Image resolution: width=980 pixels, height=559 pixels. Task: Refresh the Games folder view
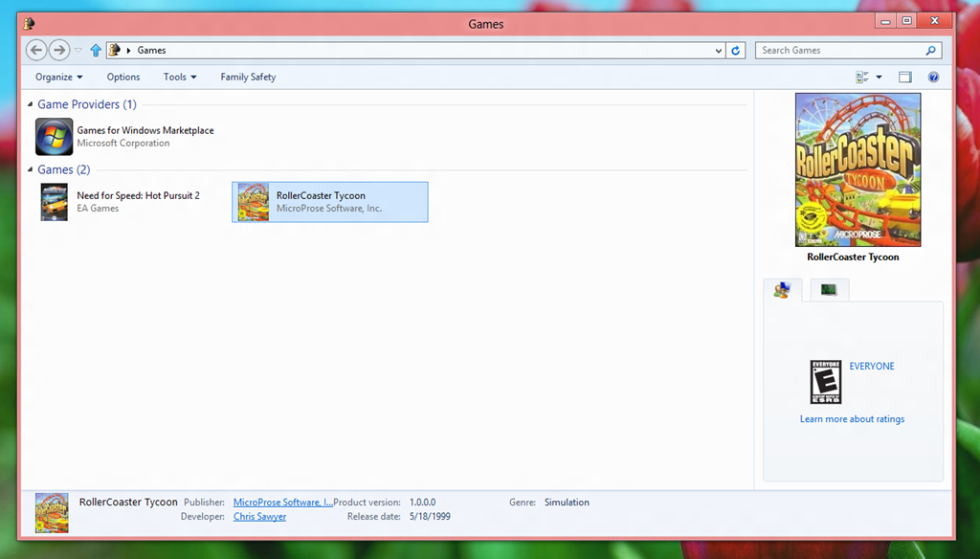735,50
